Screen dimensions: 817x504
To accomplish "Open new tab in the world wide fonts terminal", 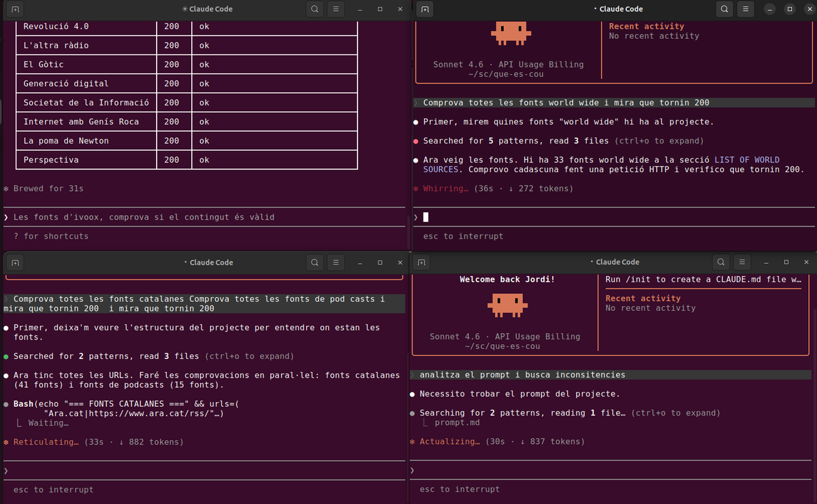I will tap(424, 10).
